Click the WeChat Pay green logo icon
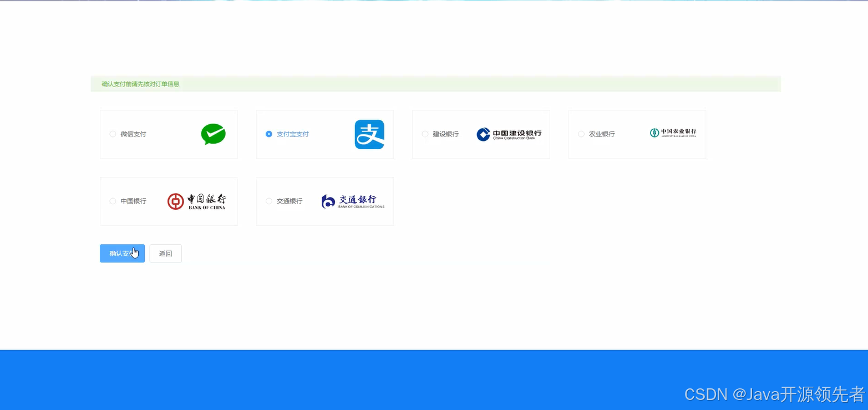 pos(213,134)
